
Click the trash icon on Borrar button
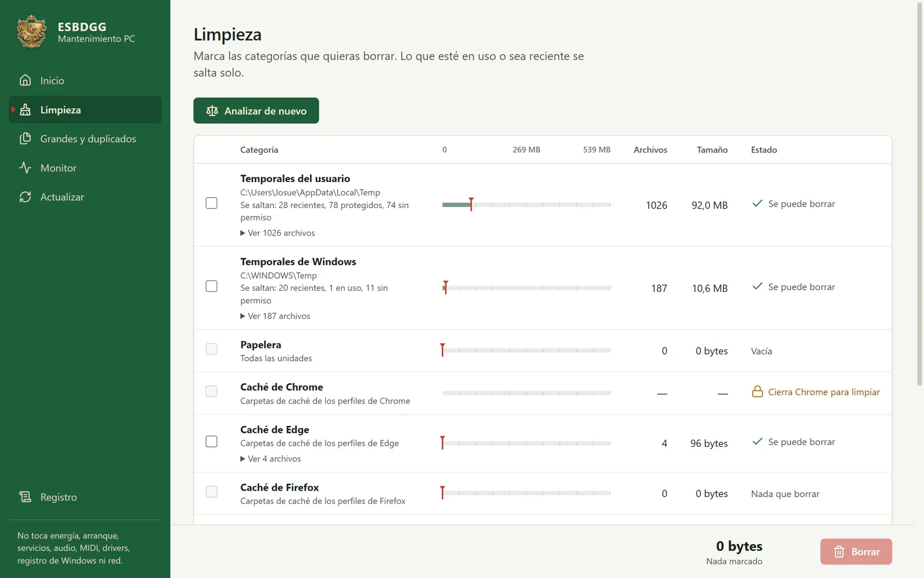839,552
